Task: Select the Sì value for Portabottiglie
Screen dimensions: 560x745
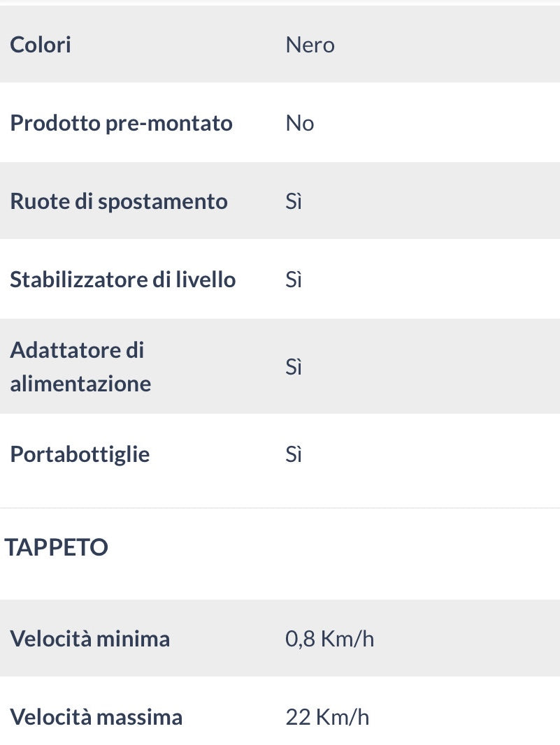Action: click(294, 454)
